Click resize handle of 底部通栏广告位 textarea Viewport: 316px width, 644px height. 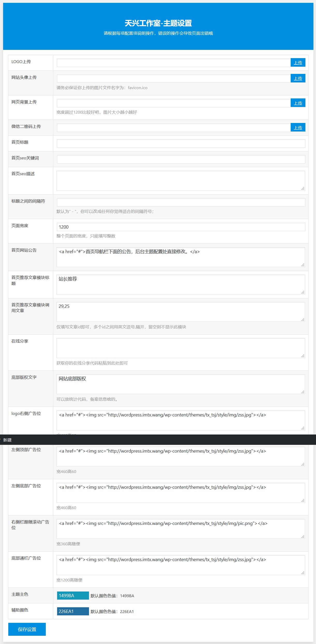point(303,573)
